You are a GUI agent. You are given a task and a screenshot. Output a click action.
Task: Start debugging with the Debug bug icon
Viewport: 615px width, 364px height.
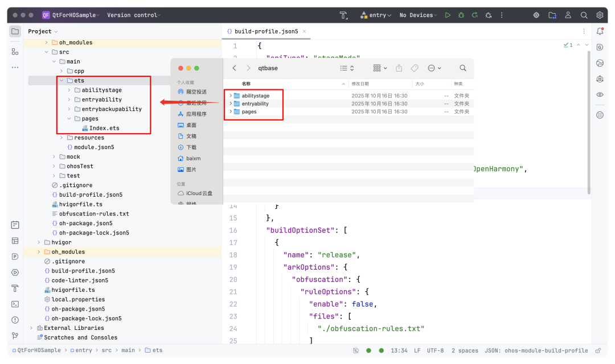pyautogui.click(x=461, y=15)
